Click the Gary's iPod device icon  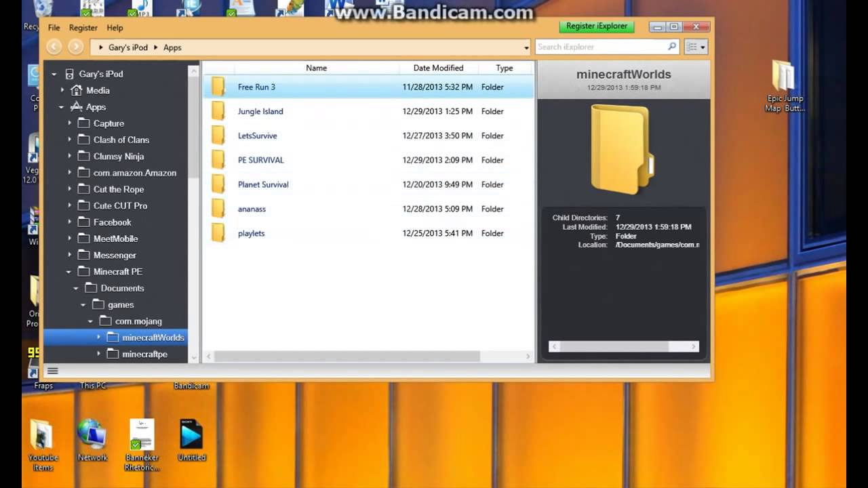(69, 74)
